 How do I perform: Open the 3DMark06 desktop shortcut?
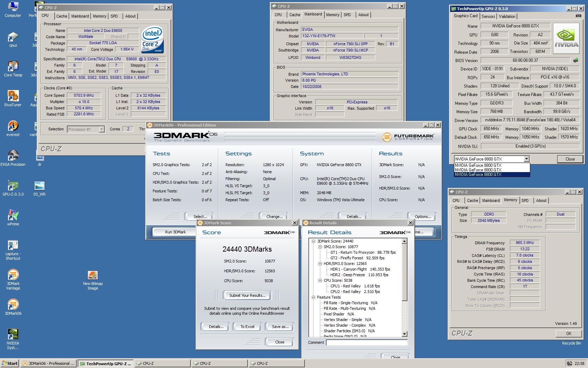pyautogui.click(x=13, y=307)
